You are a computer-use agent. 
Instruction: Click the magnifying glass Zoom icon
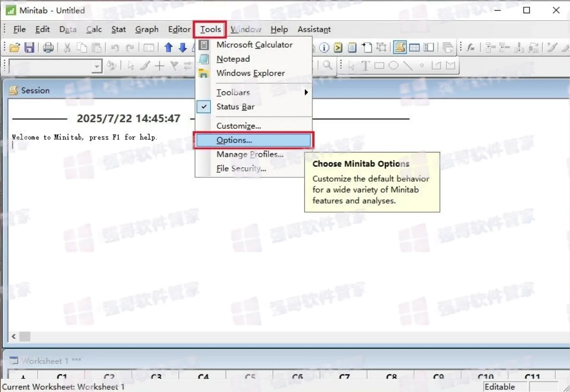point(327,65)
